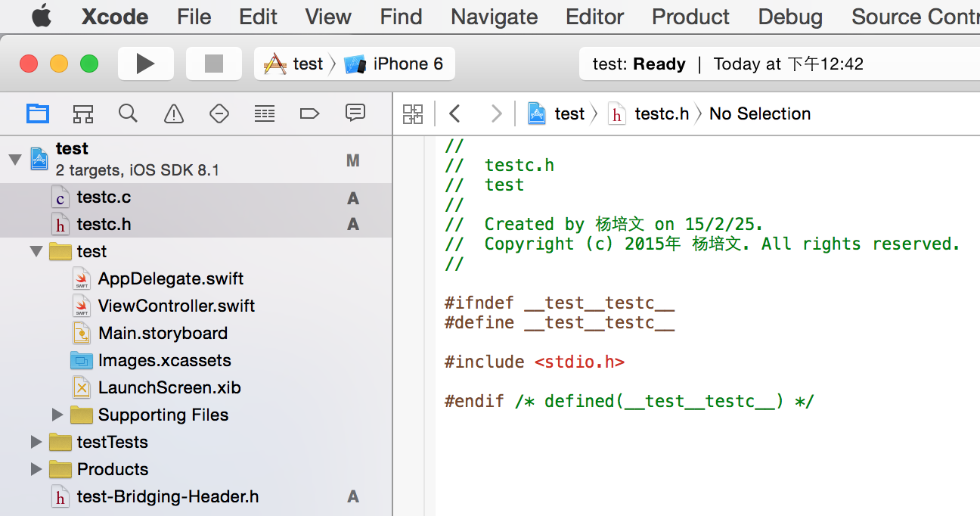
Task: Select ViewController.swift in the navigator
Action: pos(175,306)
